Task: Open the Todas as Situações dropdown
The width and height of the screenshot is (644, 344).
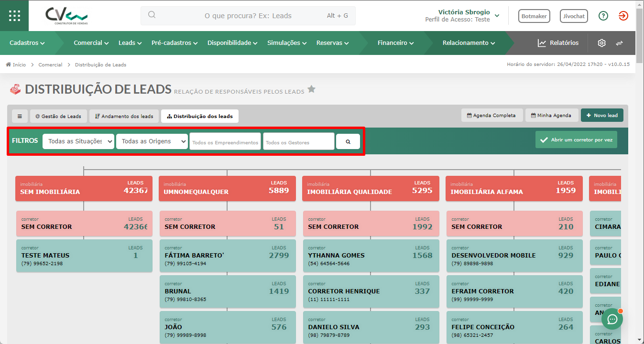Action: click(78, 141)
